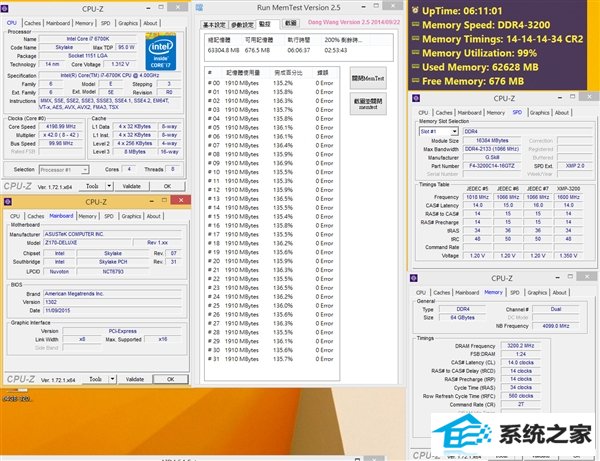The image size is (600, 461).
Task: Click Validate in the CPU-Z Mainboard window
Action: point(135,379)
